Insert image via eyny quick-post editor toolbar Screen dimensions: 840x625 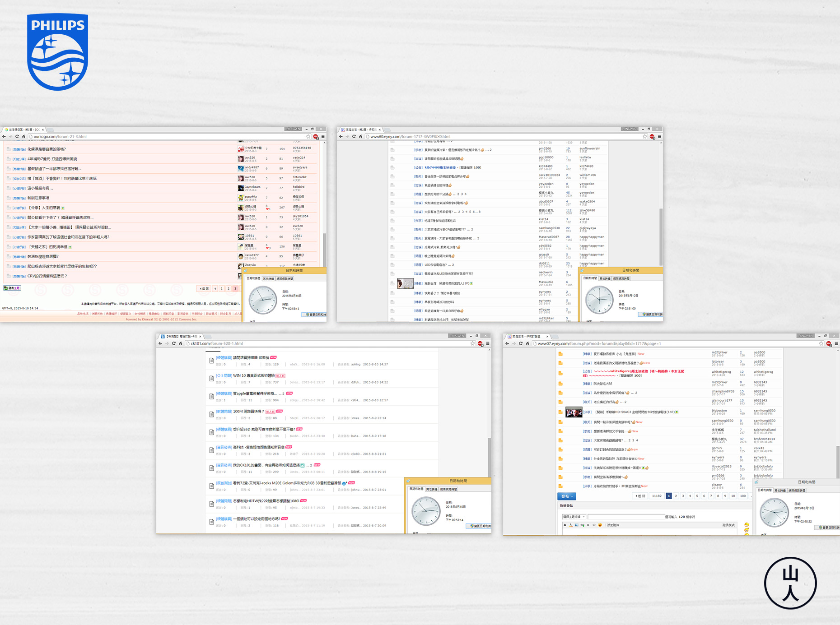(576, 525)
